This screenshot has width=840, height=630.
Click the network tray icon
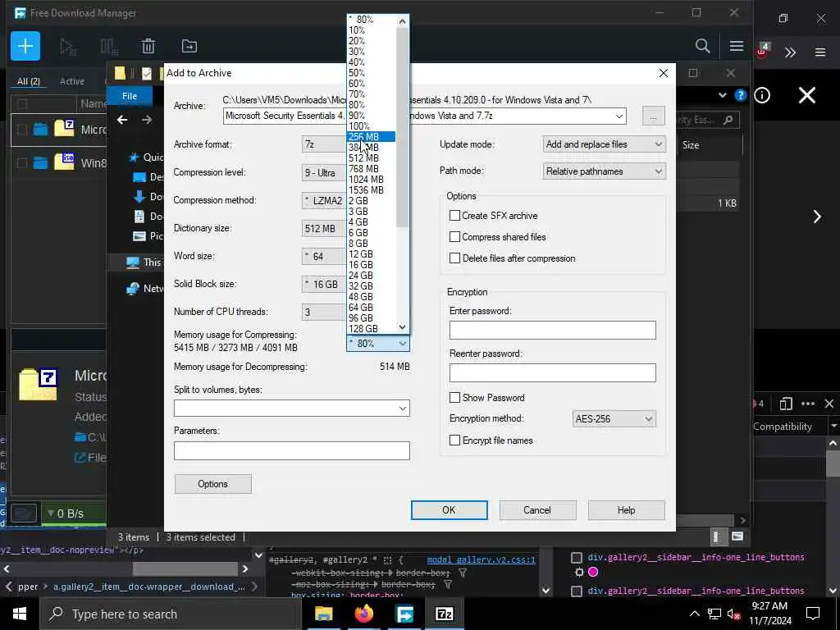click(x=714, y=614)
